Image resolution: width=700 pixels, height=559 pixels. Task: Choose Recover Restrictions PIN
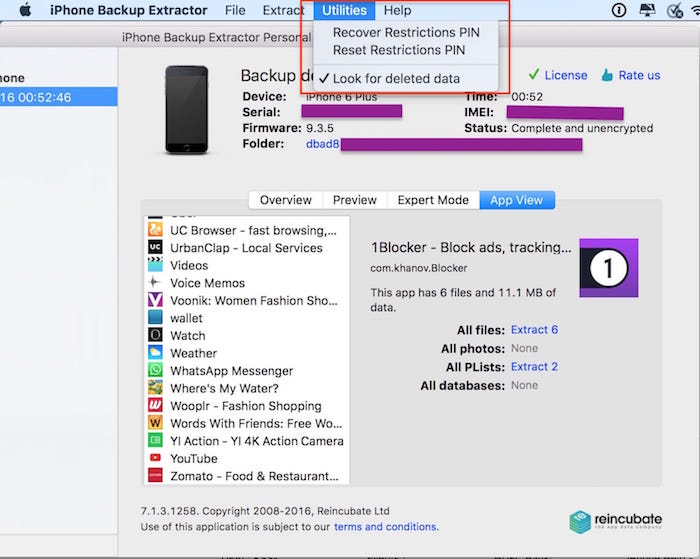(x=406, y=33)
